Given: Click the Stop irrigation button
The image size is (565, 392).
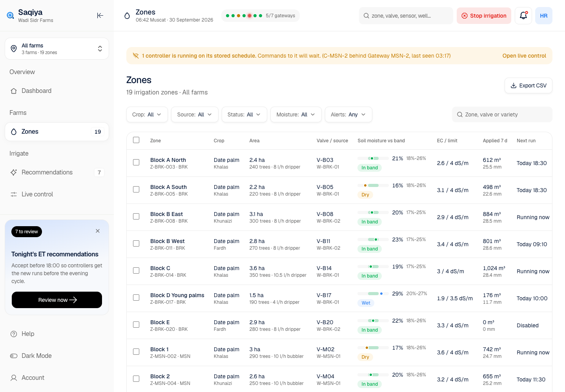Looking at the screenshot, I should point(484,16).
